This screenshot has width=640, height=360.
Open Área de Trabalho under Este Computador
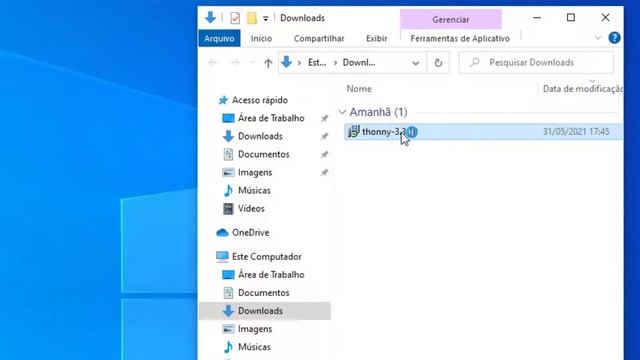271,274
